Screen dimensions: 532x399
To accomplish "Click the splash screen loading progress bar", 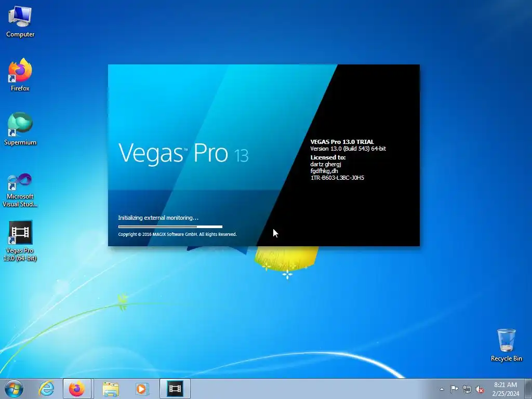I will [x=170, y=227].
